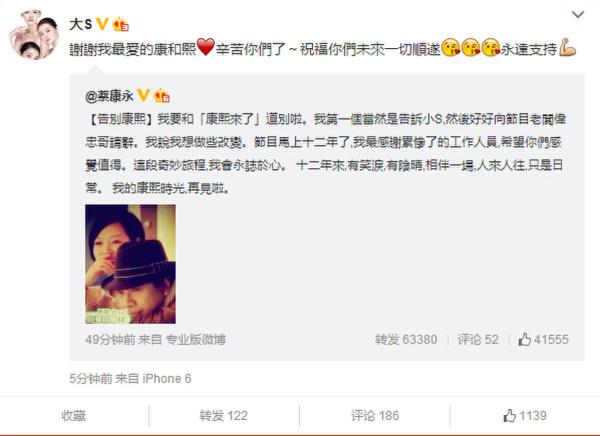Open the 评论 186 comments tab
This screenshot has height=436, width=600.
coord(375,416)
